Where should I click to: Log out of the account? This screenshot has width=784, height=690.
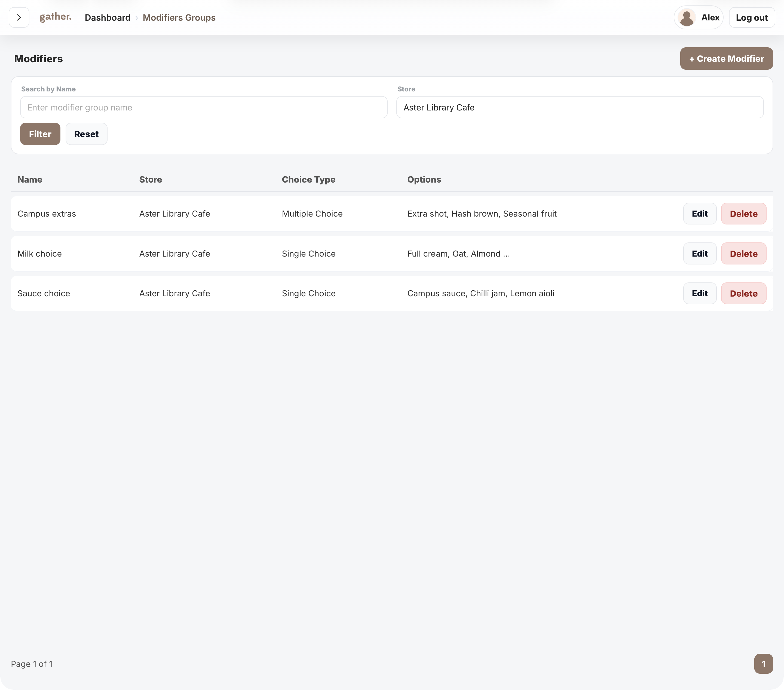[751, 18]
